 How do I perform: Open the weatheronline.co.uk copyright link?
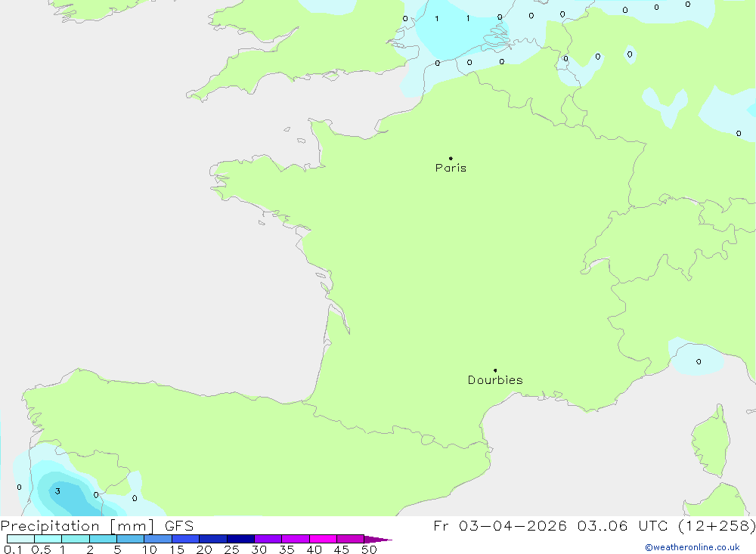point(692,547)
